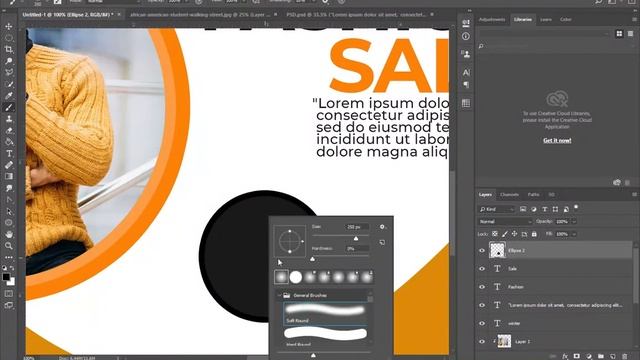This screenshot has height=360, width=640.
Task: Hide the Sale text layer
Action: pyautogui.click(x=482, y=269)
